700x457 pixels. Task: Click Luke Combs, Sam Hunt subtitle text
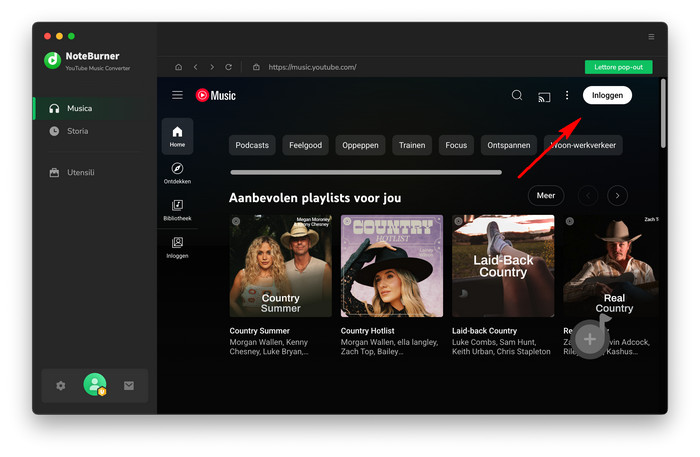tap(501, 347)
